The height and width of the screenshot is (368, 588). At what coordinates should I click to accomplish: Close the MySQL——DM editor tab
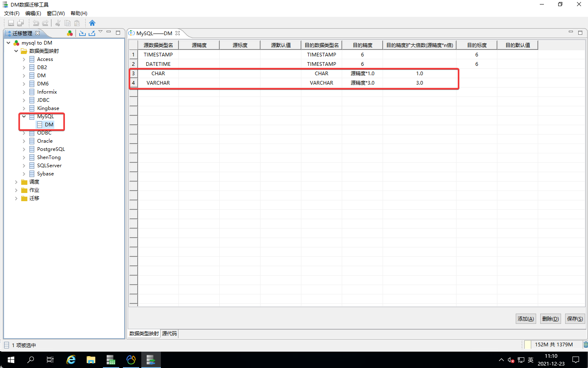[178, 33]
